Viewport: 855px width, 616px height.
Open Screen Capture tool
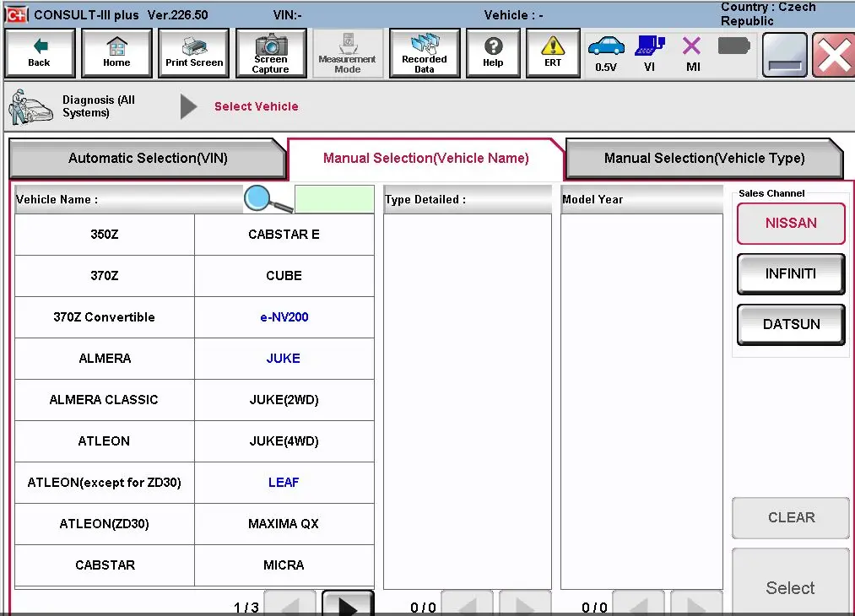[270, 52]
